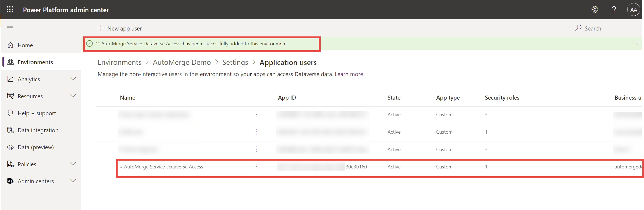Click the plus icon for New app user

pyautogui.click(x=101, y=28)
